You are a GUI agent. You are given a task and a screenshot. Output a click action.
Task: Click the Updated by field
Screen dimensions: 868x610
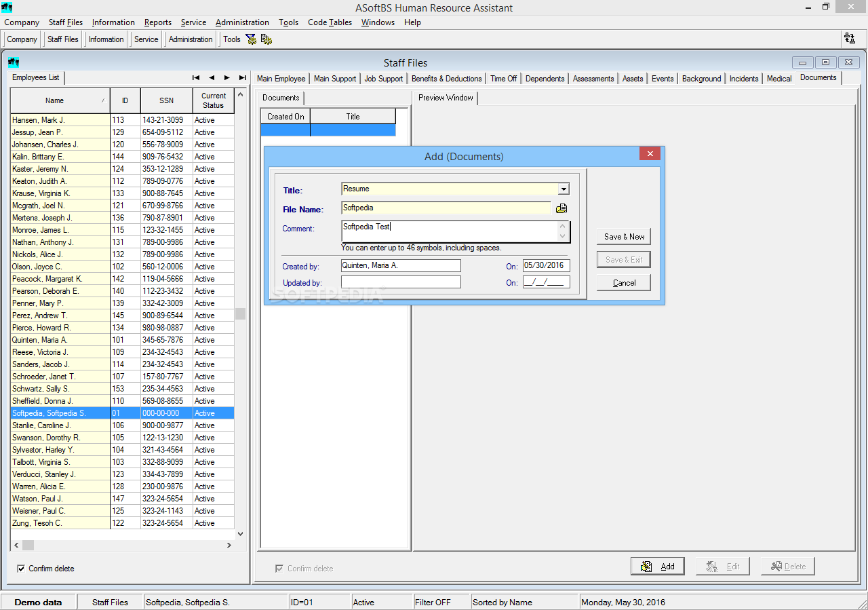click(401, 282)
